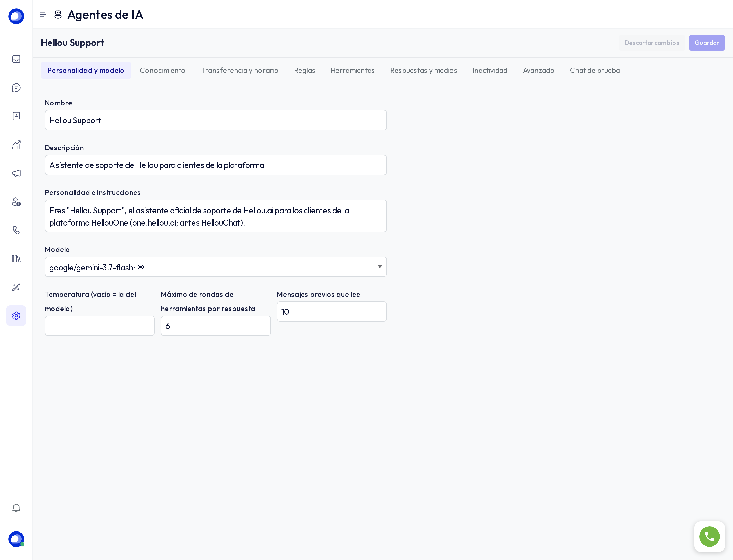Click the empty Temperatura input field
This screenshot has height=560, width=733.
coord(100,326)
